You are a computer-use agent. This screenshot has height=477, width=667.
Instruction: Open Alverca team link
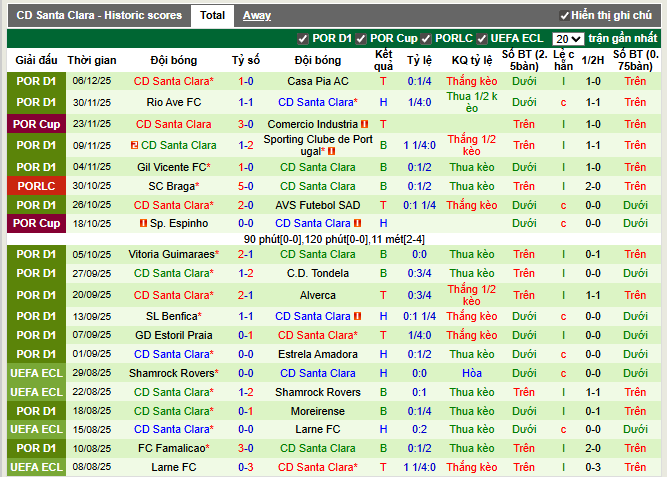coord(318,295)
